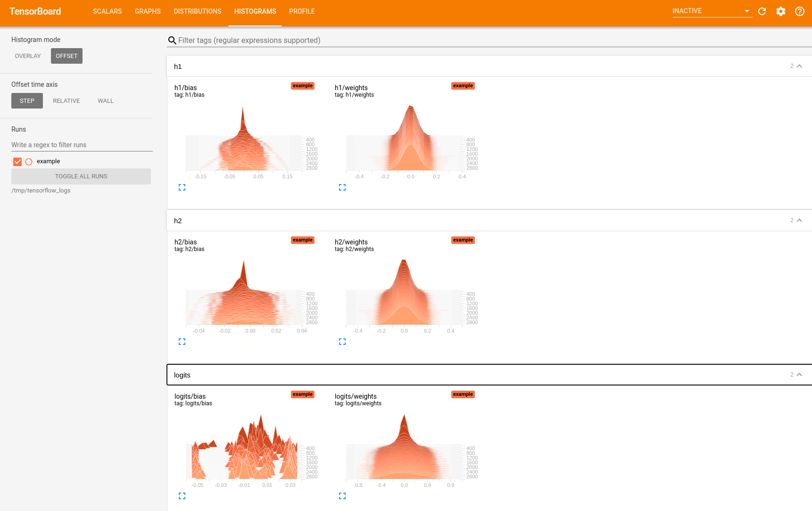Open the INACTIVE plugins dropdown
This screenshot has width=812, height=511.
click(711, 11)
